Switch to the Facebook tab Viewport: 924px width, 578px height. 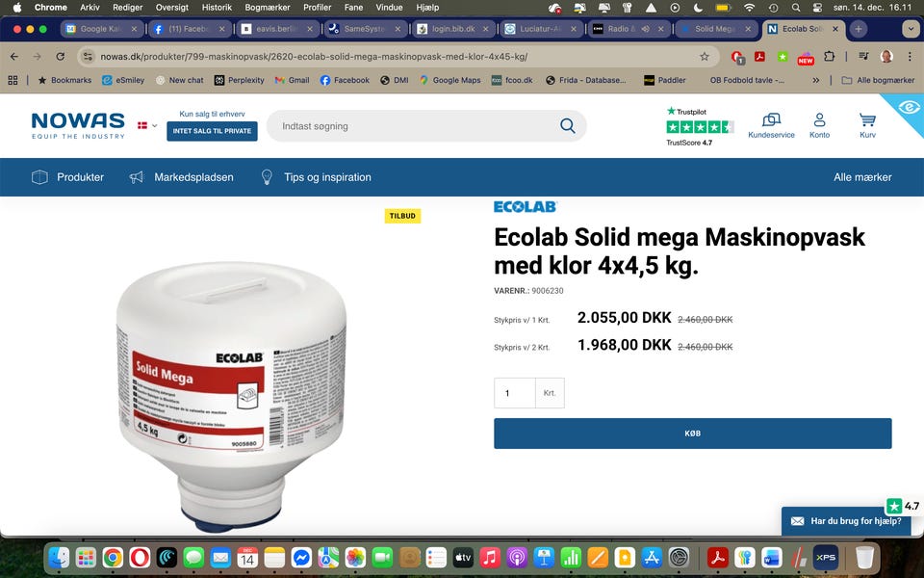coord(188,29)
